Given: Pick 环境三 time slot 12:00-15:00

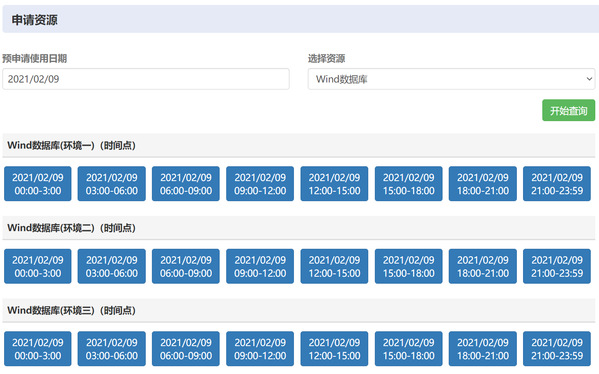Looking at the screenshot, I should point(334,349).
